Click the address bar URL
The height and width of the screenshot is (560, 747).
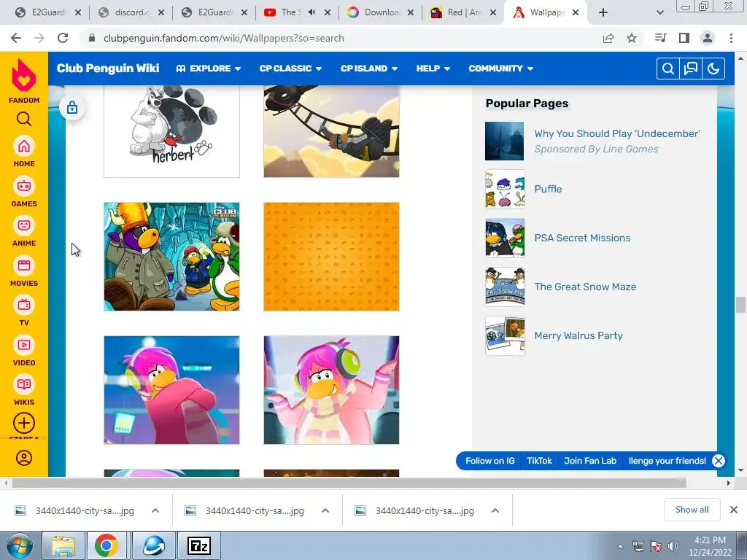pyautogui.click(x=223, y=38)
